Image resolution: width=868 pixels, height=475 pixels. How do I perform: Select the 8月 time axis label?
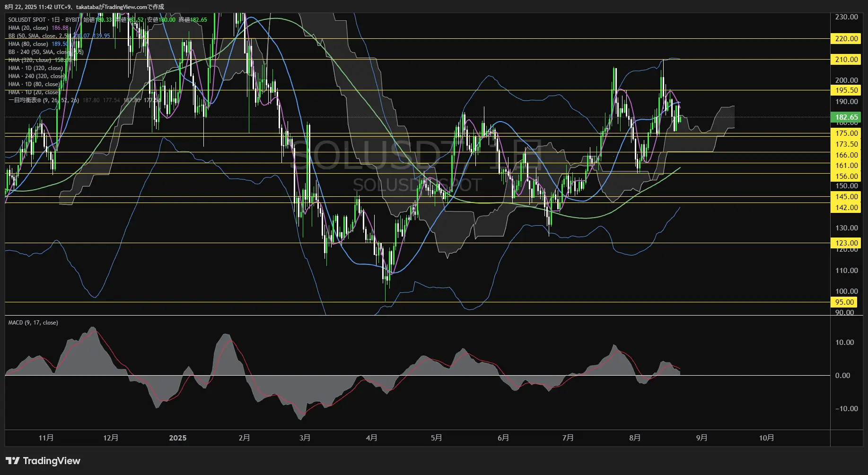(635, 438)
